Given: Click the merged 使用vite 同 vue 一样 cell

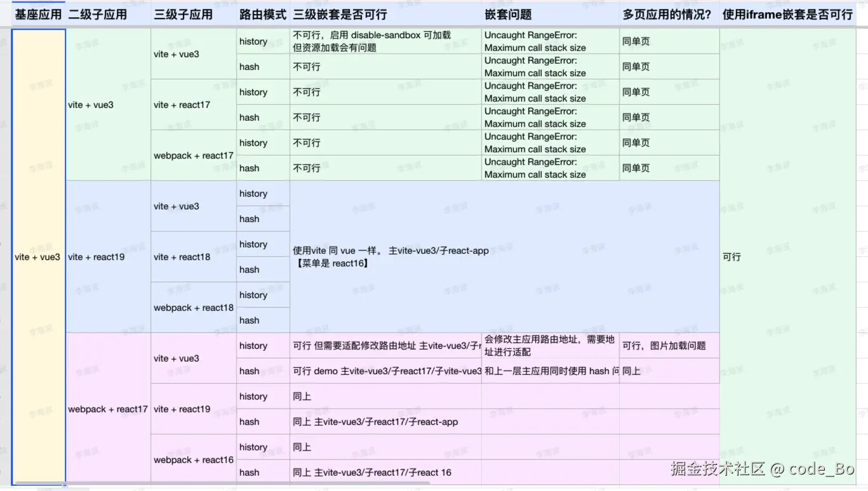Looking at the screenshot, I should coord(505,257).
